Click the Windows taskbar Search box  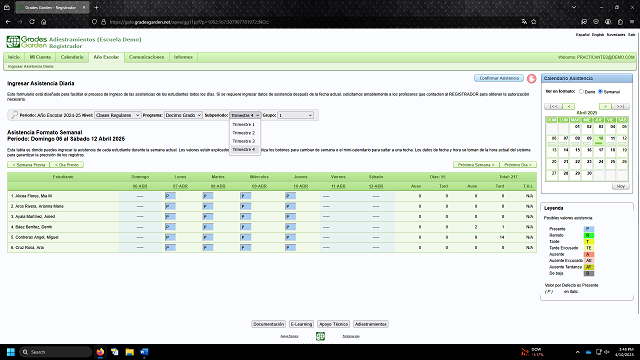pos(56,352)
